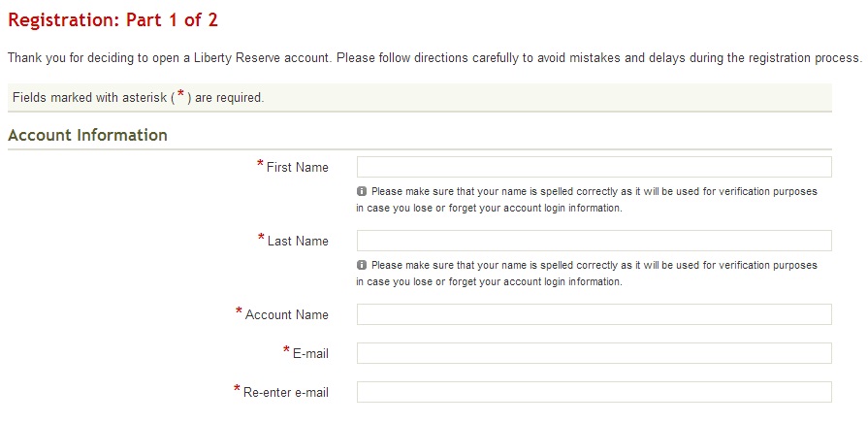The image size is (868, 423).
Task: Click the red asterisk beside Account Name
Action: pos(239,312)
